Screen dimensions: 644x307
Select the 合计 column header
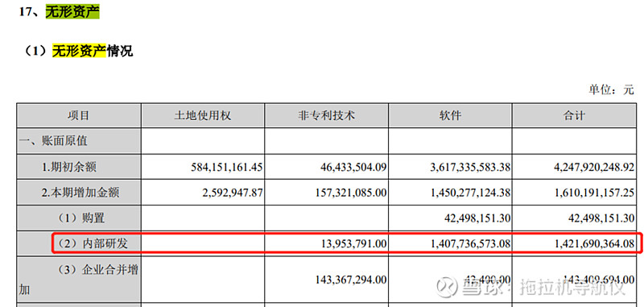(x=574, y=115)
